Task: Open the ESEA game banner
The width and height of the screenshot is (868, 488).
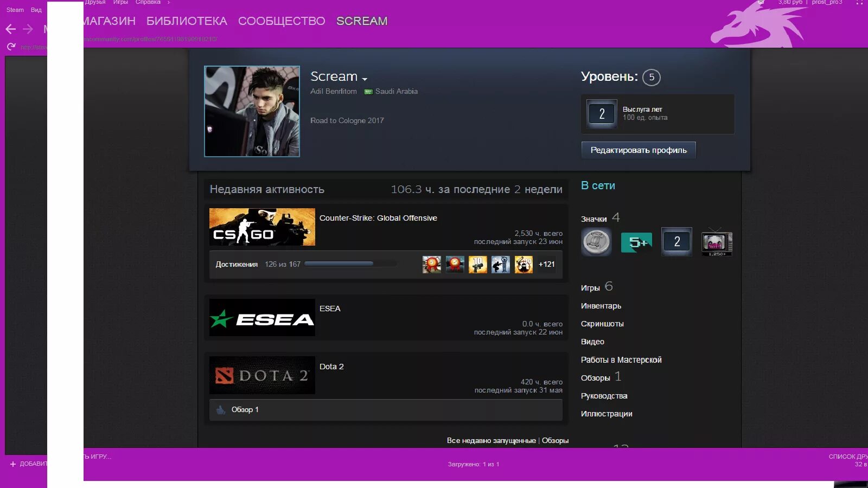Action: (x=262, y=317)
